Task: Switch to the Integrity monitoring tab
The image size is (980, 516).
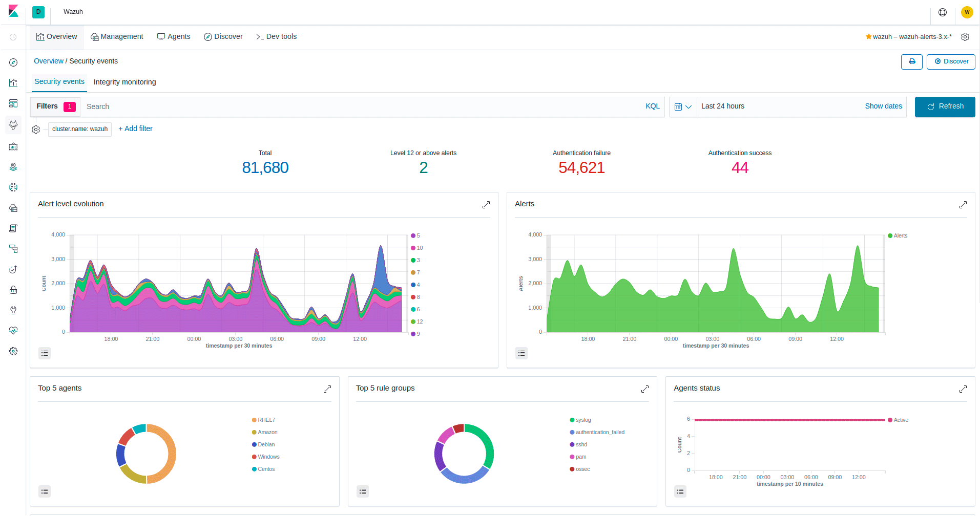Action: (124, 82)
